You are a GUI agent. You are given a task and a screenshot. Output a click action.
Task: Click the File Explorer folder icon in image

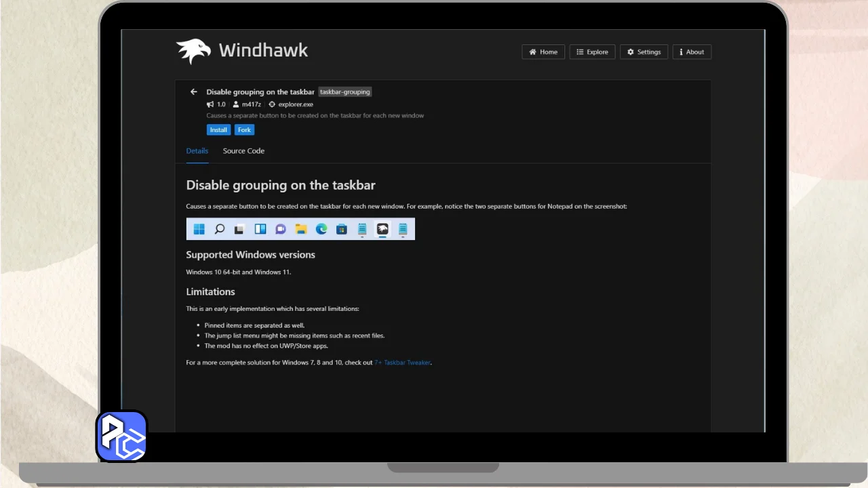coord(301,229)
